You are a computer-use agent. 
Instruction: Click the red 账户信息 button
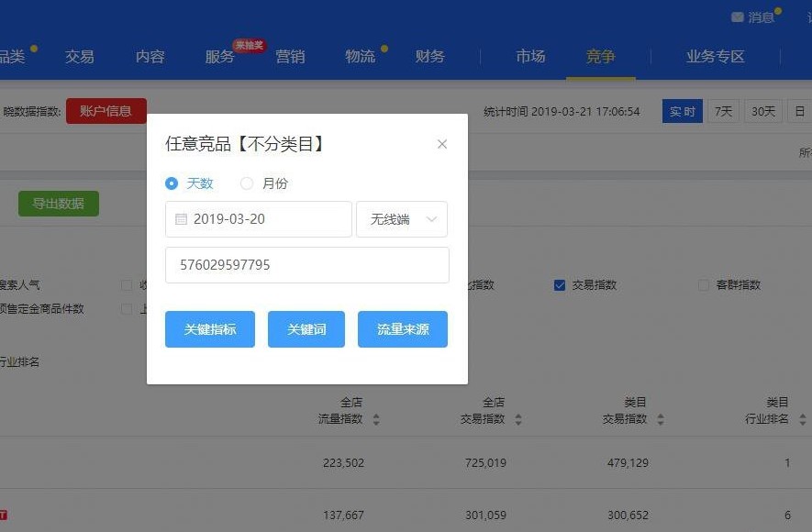tap(106, 111)
